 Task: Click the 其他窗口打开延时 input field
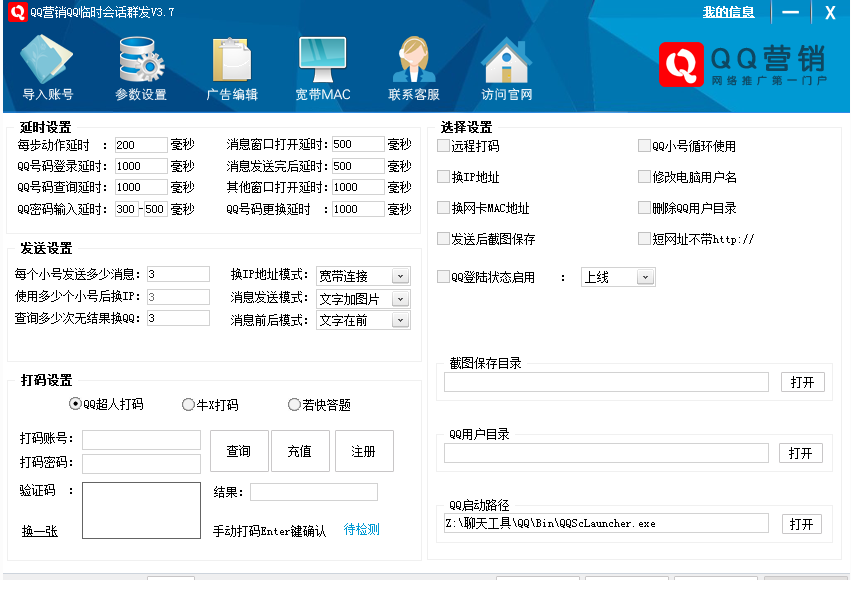(x=358, y=187)
